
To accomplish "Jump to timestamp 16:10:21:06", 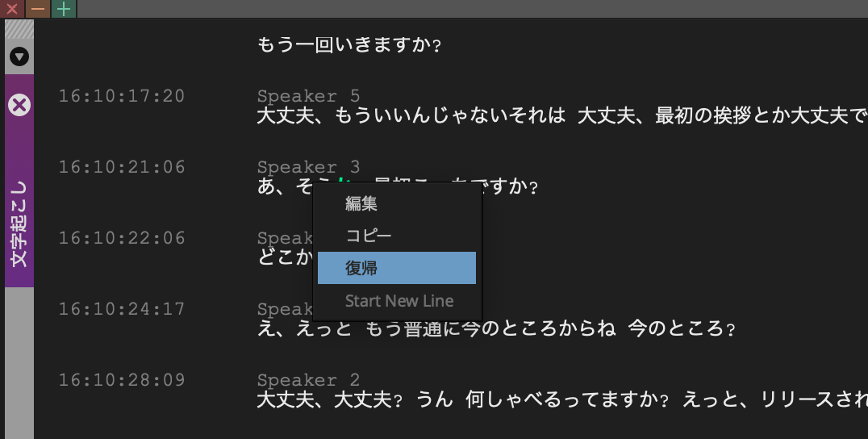I will coord(122,166).
